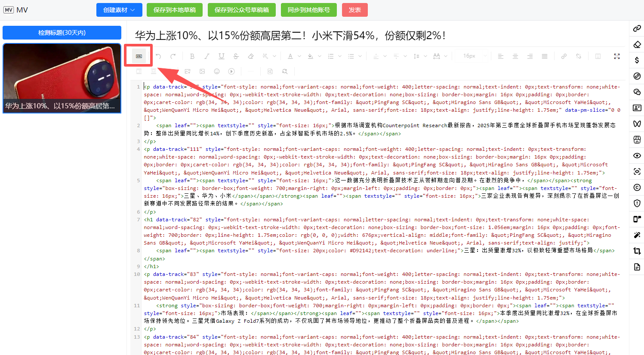
Task: Open the store icon in right sidebar
Action: pos(637,140)
